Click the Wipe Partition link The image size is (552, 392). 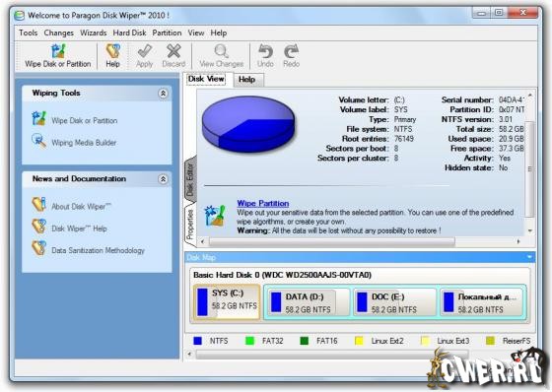click(263, 203)
